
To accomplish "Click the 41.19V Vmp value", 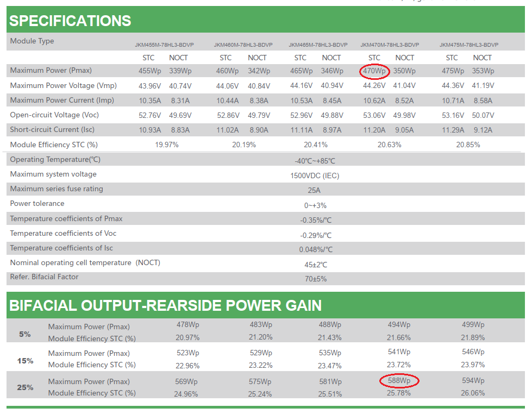I will [483, 85].
